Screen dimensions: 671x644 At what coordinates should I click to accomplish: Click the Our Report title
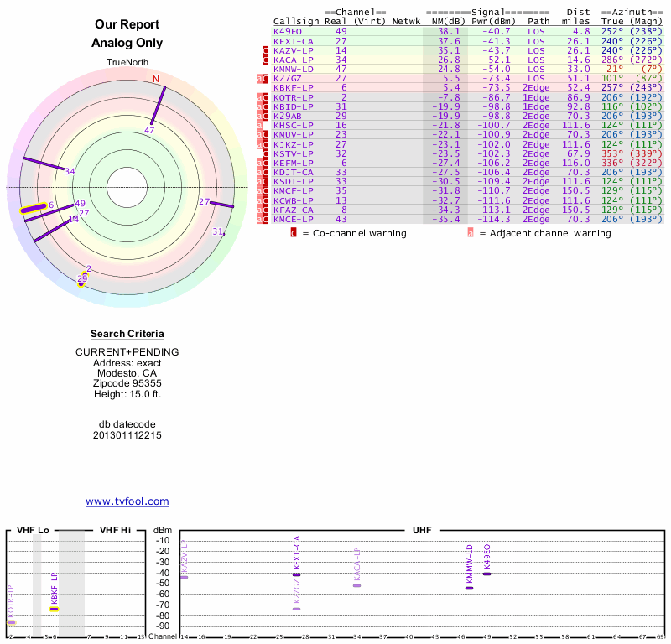click(127, 24)
